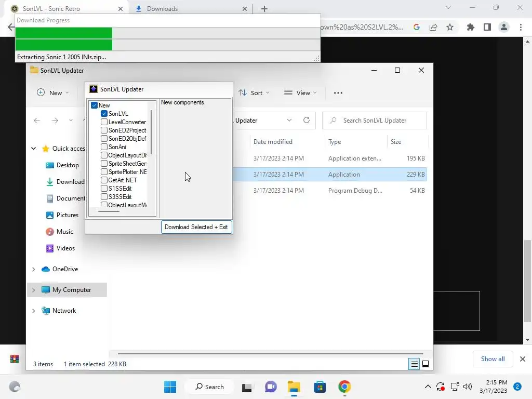Check the ObjectLayoutDiff checkbox
This screenshot has height=399, width=532.
click(104, 155)
